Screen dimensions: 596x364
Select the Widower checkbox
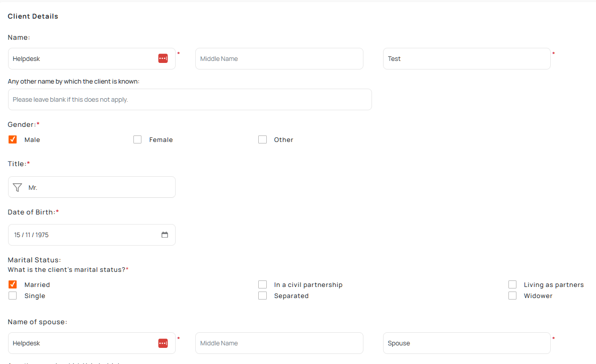512,296
